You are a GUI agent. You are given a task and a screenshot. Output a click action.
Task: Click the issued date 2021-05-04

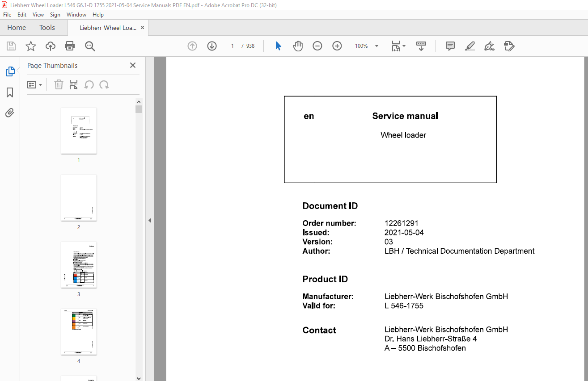(x=404, y=233)
